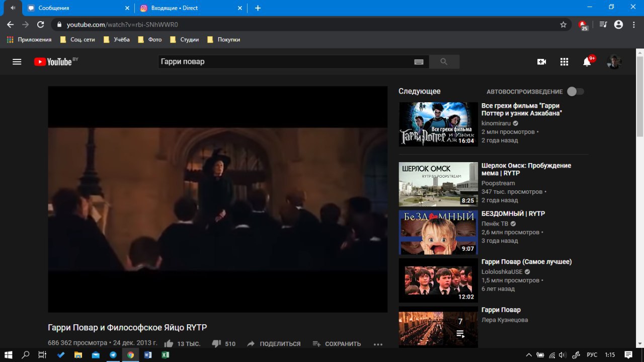Go to the YouTube home logo
Screen dimensions: 644x362
(x=53, y=62)
